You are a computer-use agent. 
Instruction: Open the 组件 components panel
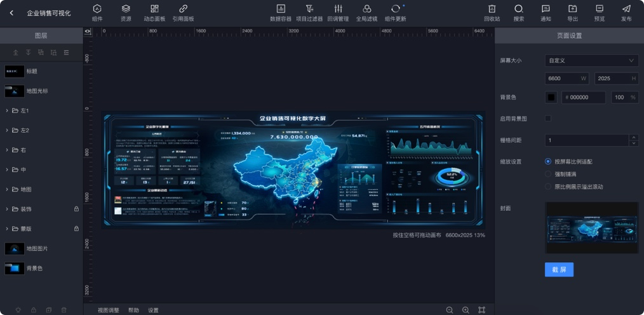(x=97, y=13)
